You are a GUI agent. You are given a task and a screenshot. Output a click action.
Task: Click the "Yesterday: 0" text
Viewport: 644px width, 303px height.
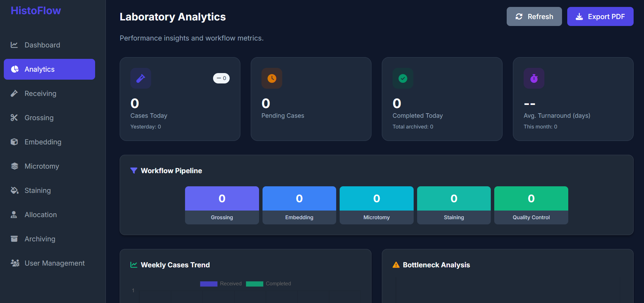pyautogui.click(x=146, y=127)
